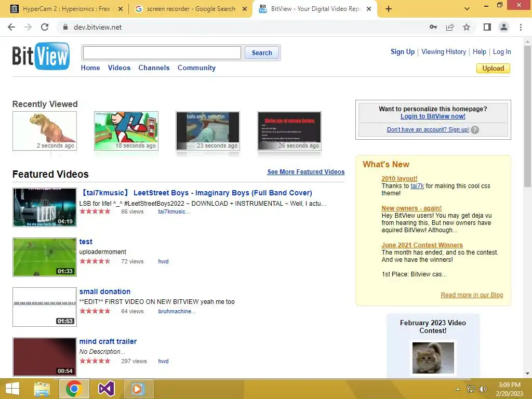Open LeetStreet Boys Imaginary Boys video title
Image resolution: width=532 pixels, height=399 pixels.
(x=196, y=193)
